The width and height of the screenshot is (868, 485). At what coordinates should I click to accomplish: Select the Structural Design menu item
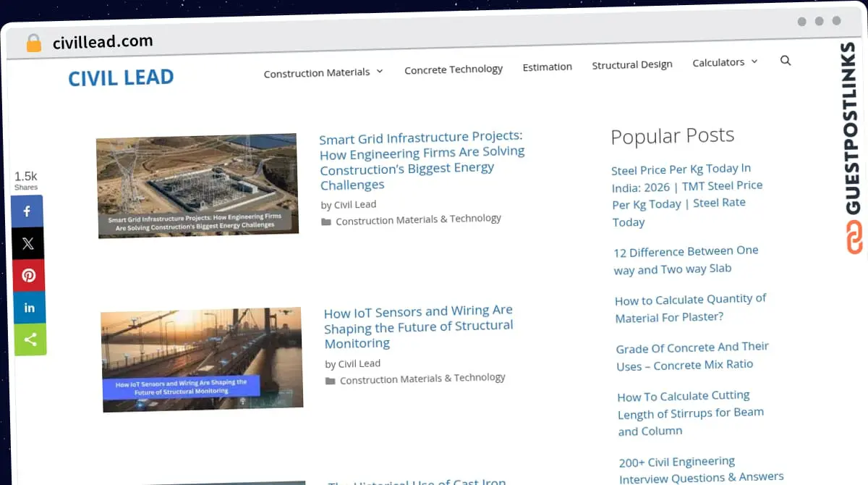pos(632,64)
